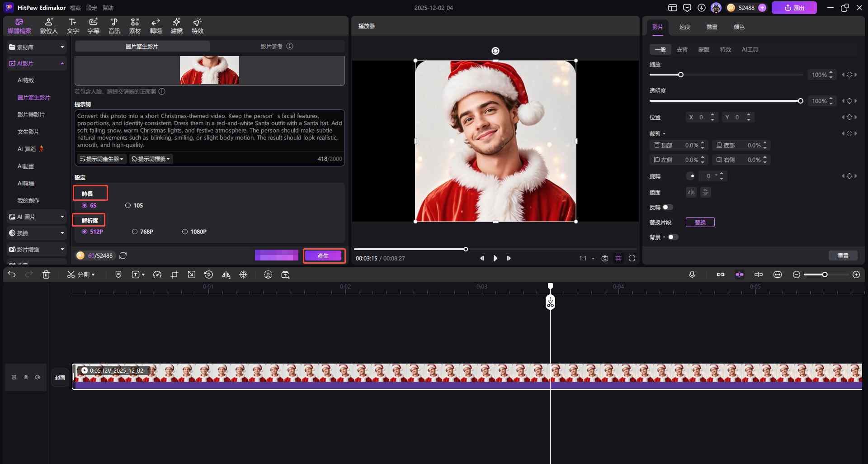Click the fullscreen preview icon
Screen dimensions: 868x464
click(632, 258)
